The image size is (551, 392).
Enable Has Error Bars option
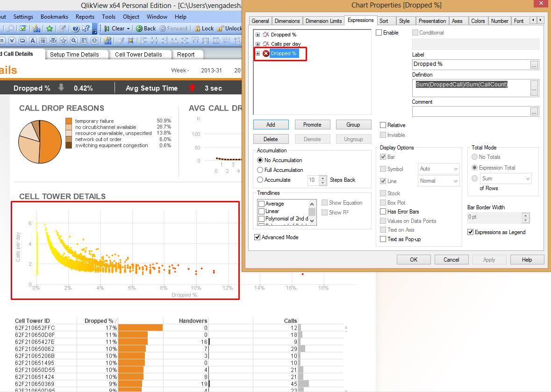pyautogui.click(x=383, y=212)
